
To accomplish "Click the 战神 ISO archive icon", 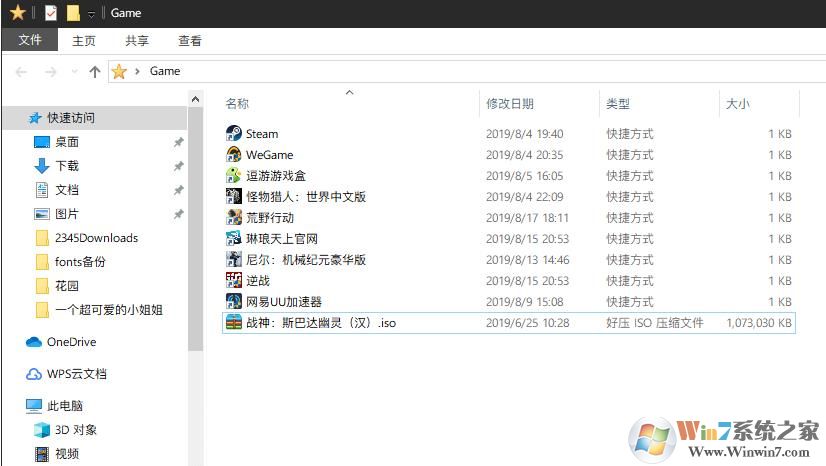I will click(233, 322).
